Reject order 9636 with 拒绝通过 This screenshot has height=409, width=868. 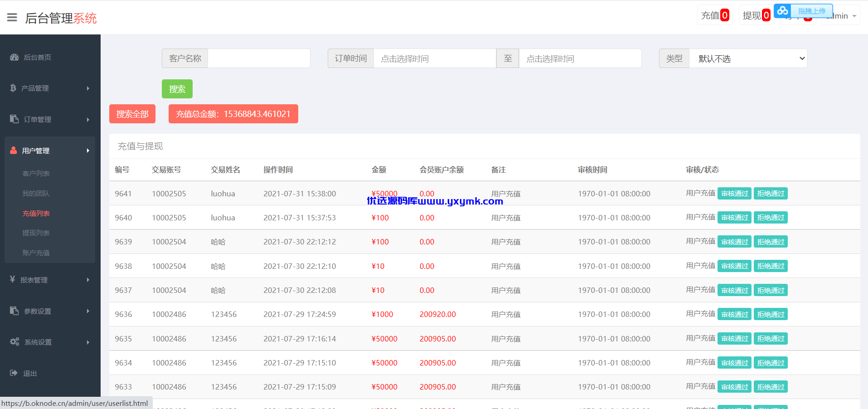(x=771, y=314)
